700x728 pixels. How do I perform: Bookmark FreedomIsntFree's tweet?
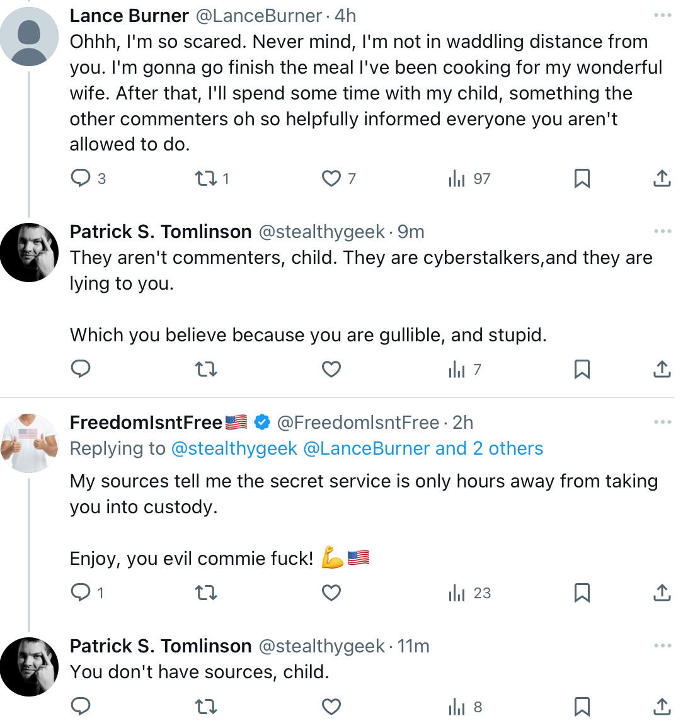point(582,593)
